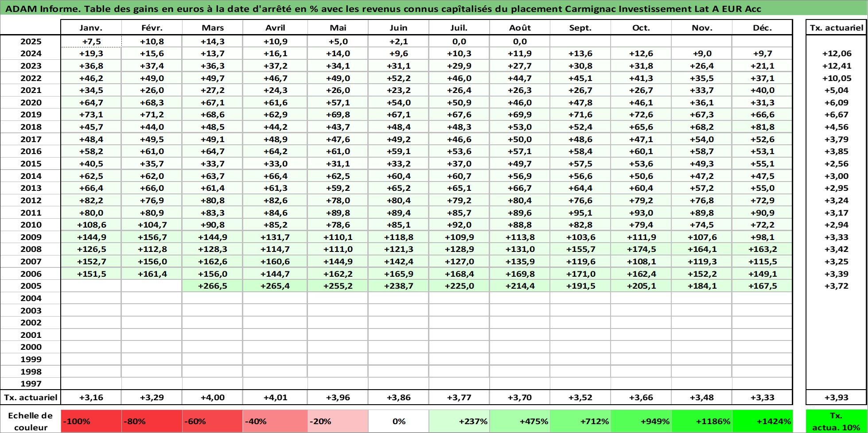
Task: Select the +1424% bright green scale cell
Action: click(762, 421)
